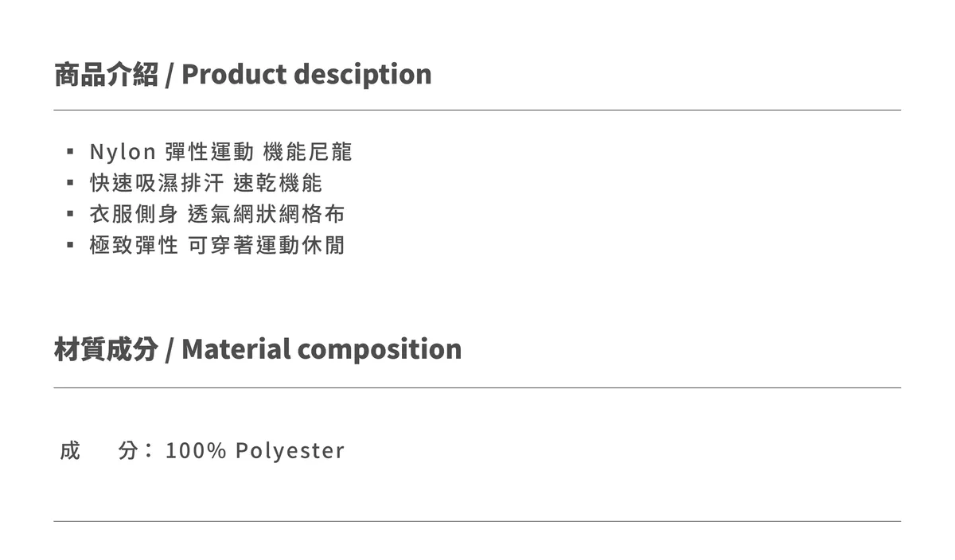Image resolution: width=955 pixels, height=560 pixels.
Task: Click the Chinese heading text 材質成分
Action: pos(106,349)
